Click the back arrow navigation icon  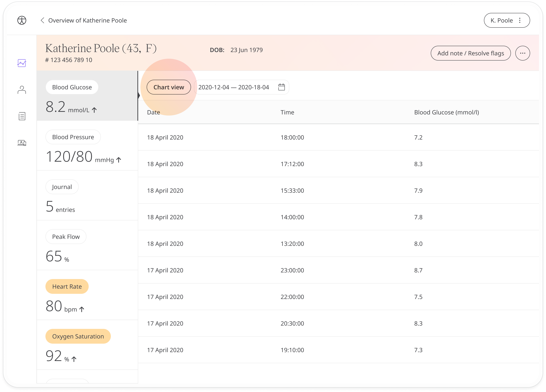click(42, 20)
